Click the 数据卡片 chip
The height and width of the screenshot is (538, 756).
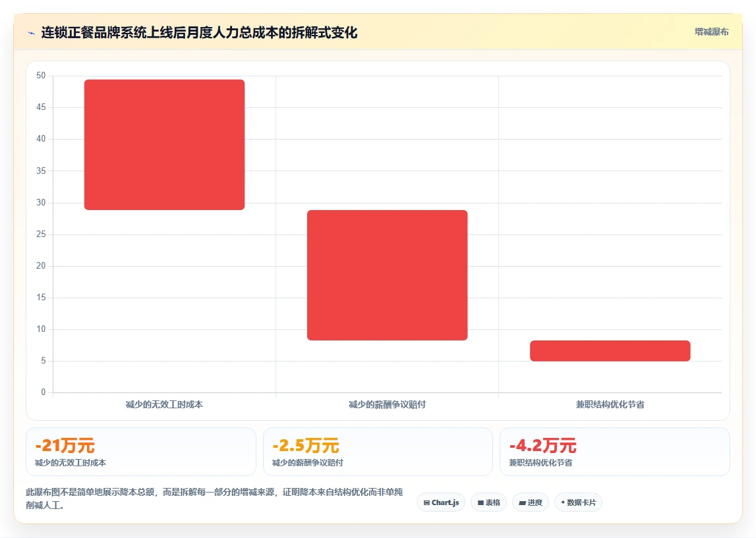pyautogui.click(x=578, y=502)
